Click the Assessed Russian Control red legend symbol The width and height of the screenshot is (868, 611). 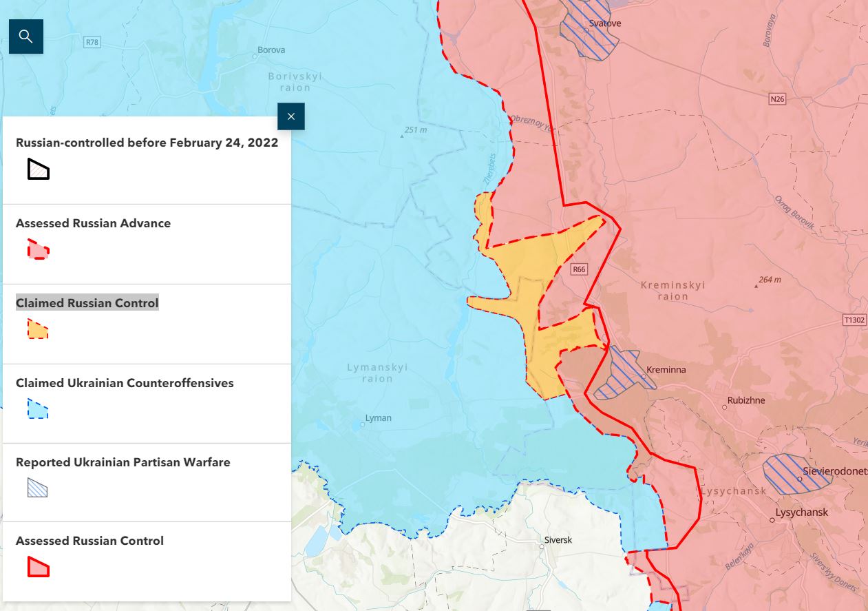pos(39,567)
